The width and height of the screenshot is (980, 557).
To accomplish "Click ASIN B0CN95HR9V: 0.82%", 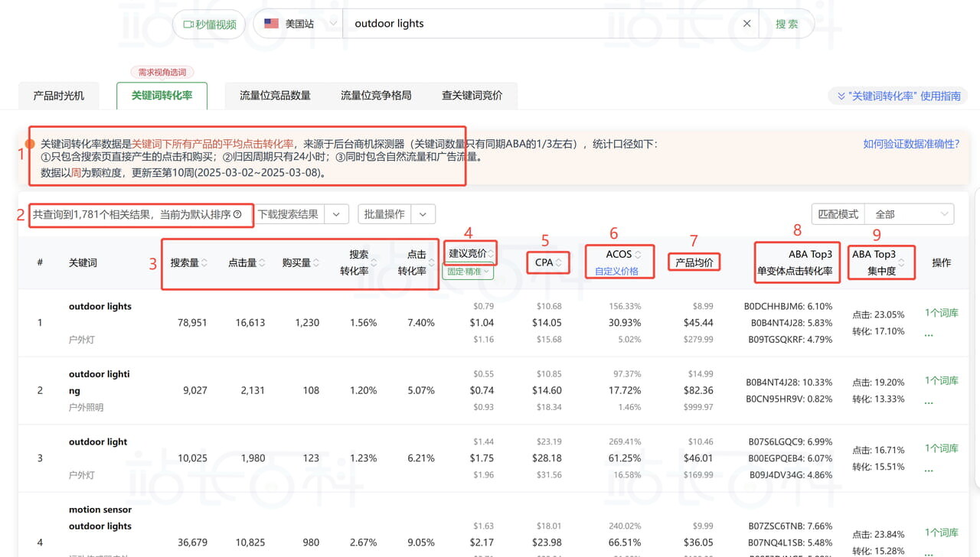I will (x=789, y=399).
